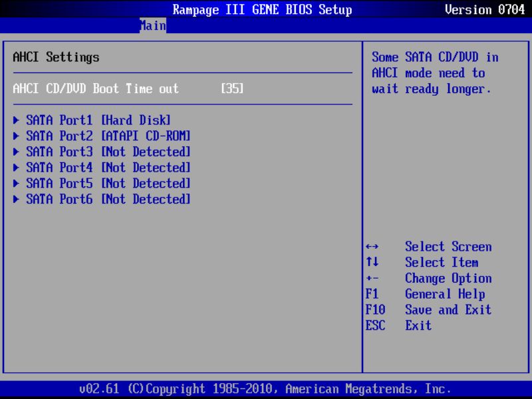Click the General Help label
The height and width of the screenshot is (399, 532).
(x=445, y=294)
